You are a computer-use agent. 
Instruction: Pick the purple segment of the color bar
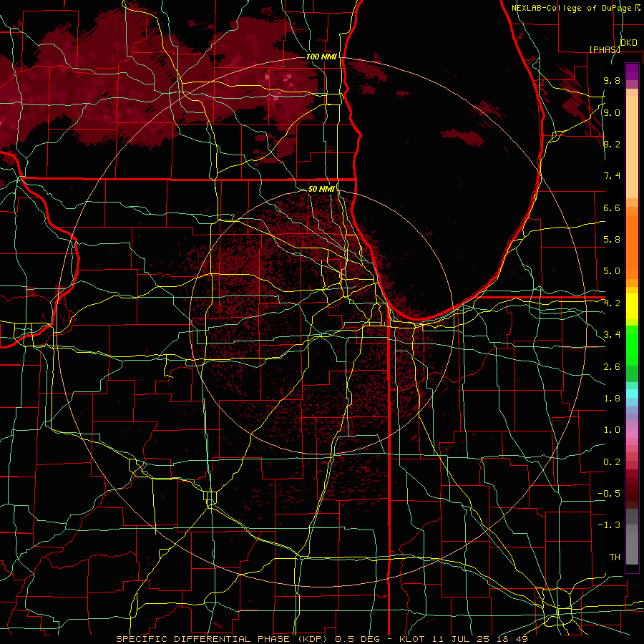pyautogui.click(x=632, y=72)
